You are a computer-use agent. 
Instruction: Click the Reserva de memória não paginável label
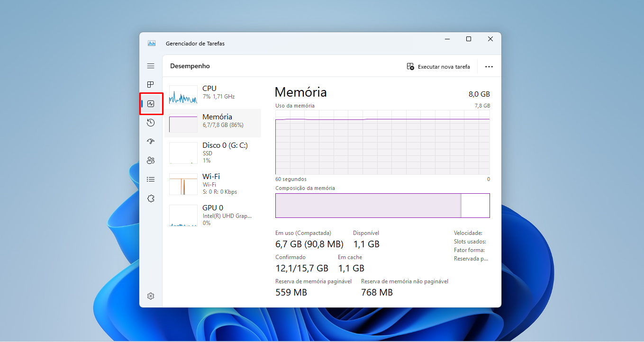(x=405, y=281)
